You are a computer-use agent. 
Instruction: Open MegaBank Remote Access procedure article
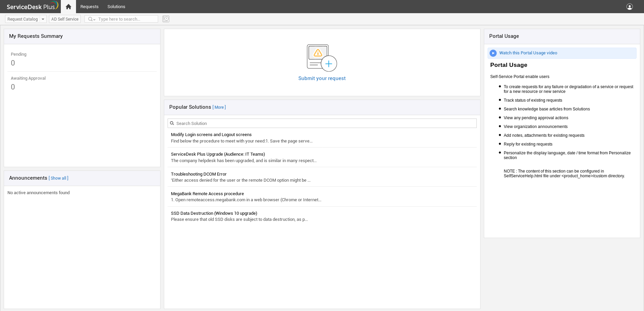coord(207,194)
